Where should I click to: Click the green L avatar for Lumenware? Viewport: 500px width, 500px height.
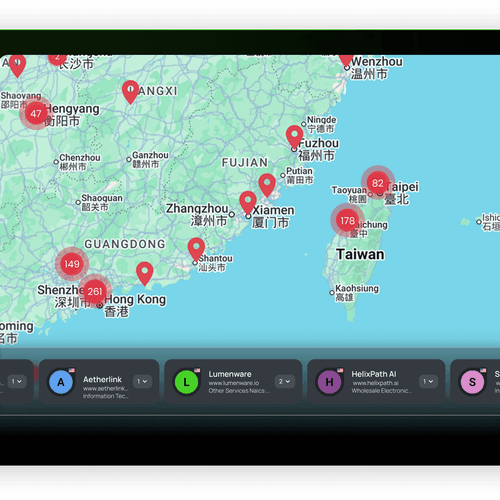186,382
